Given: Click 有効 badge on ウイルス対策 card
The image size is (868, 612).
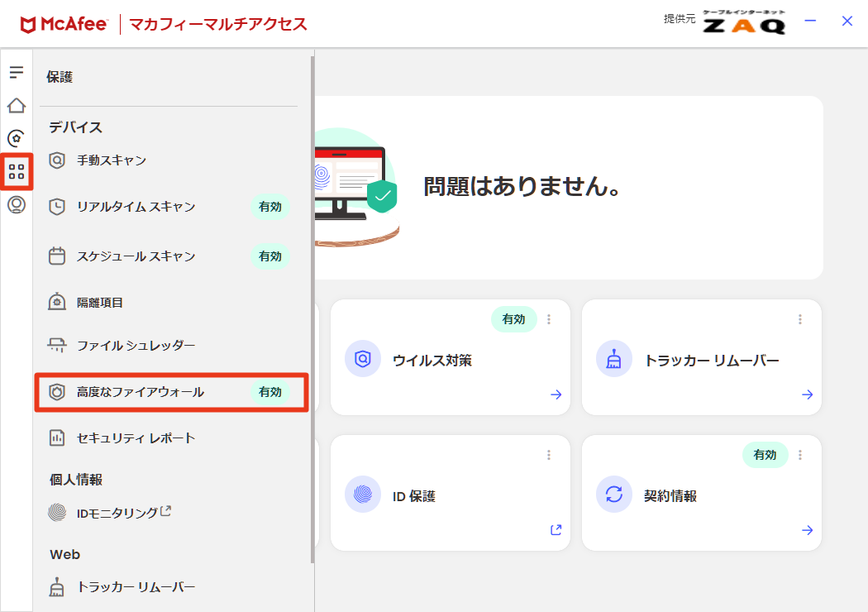Looking at the screenshot, I should click(513, 319).
